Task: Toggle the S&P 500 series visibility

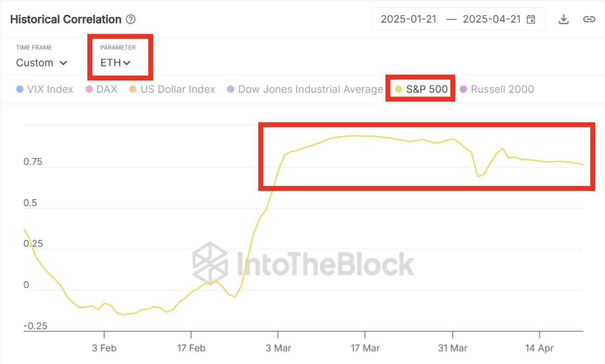Action: [x=427, y=89]
